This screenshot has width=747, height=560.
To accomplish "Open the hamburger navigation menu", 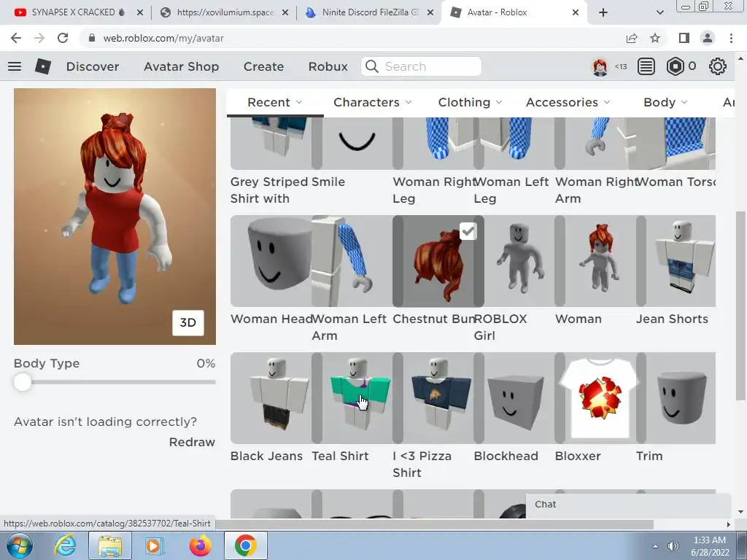I will pos(15,66).
